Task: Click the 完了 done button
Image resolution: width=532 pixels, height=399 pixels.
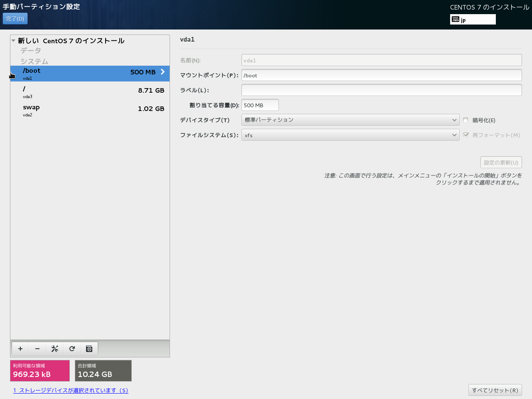Action: (x=15, y=19)
